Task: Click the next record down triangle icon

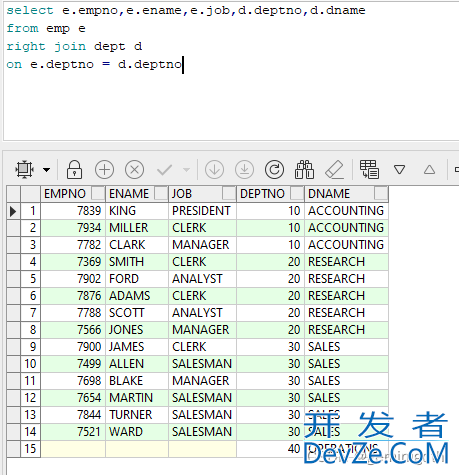Action: point(399,170)
